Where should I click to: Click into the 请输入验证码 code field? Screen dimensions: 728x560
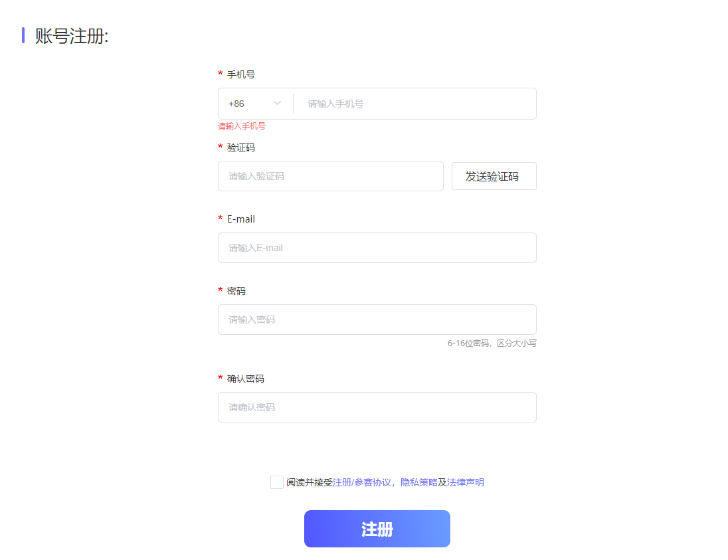coord(331,176)
